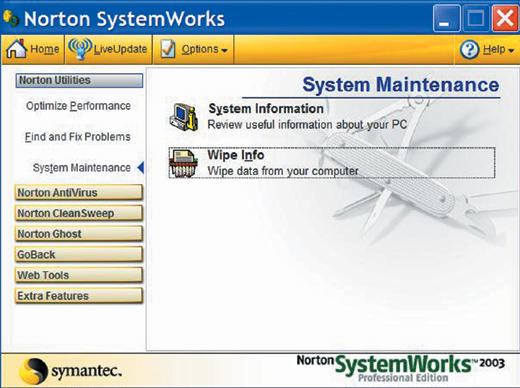520x388 pixels.
Task: Select System Maintenance in sidebar
Action: point(82,168)
